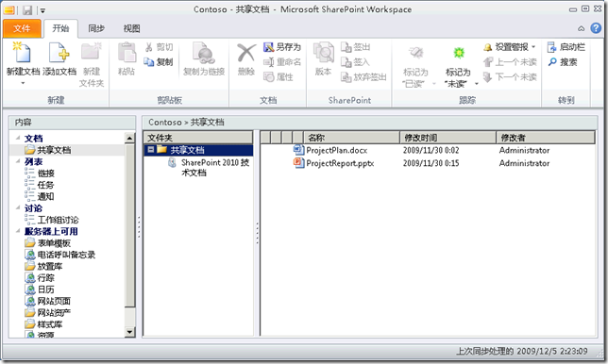The width and height of the screenshot is (608, 364).
Task: Select 网站资产
Action: (54, 312)
